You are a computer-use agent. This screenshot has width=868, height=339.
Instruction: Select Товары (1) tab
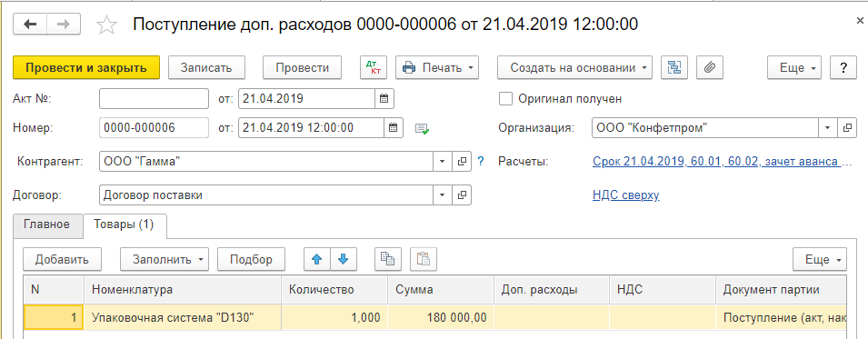point(125,224)
